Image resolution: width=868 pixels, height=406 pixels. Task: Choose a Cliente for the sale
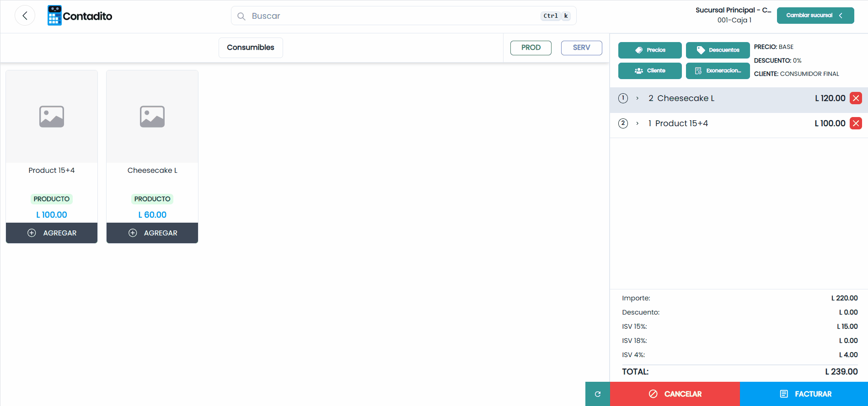pos(650,71)
